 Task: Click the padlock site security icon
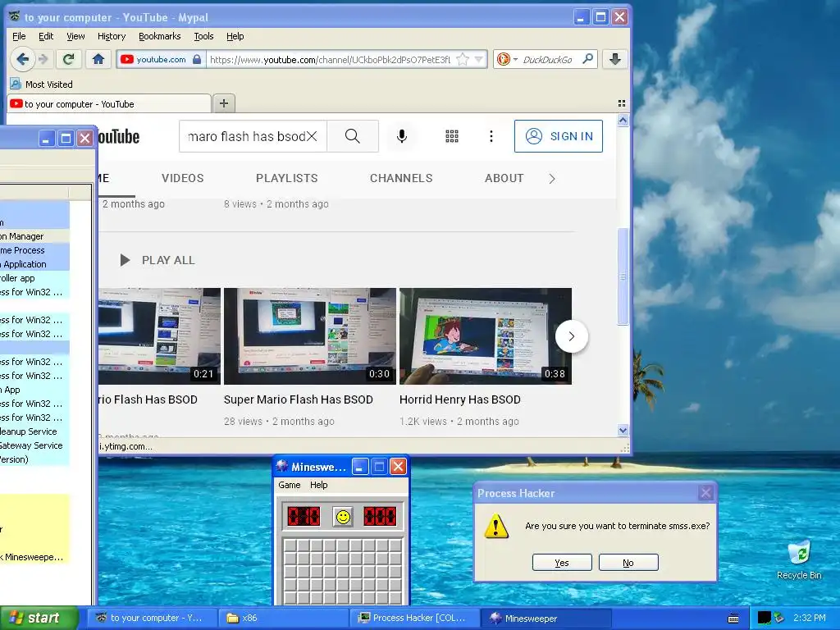point(197,59)
